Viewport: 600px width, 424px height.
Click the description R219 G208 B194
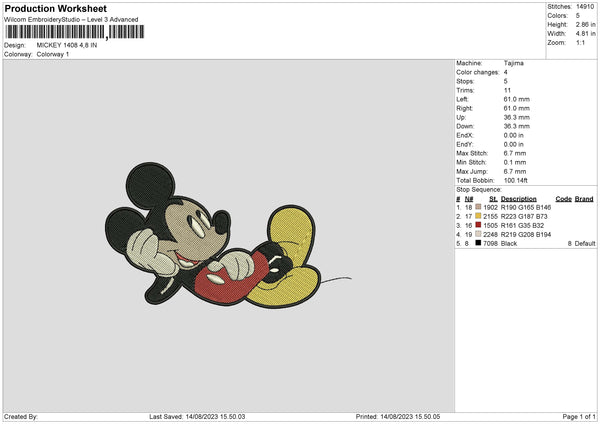[526, 235]
